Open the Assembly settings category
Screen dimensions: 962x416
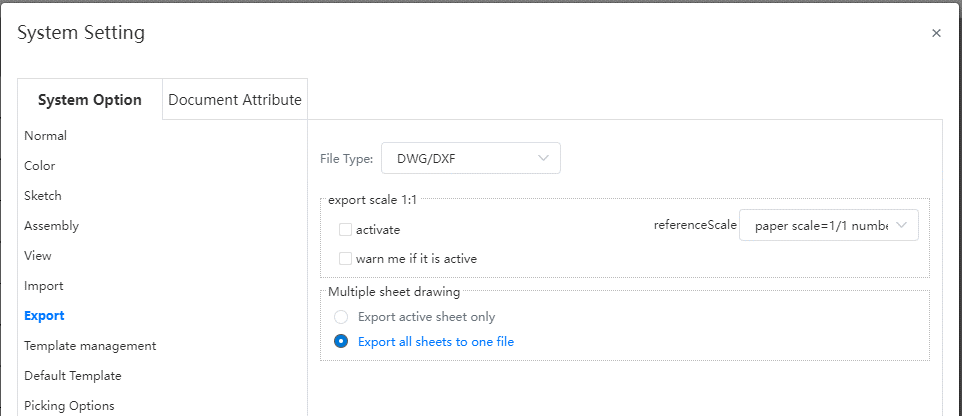coord(52,226)
